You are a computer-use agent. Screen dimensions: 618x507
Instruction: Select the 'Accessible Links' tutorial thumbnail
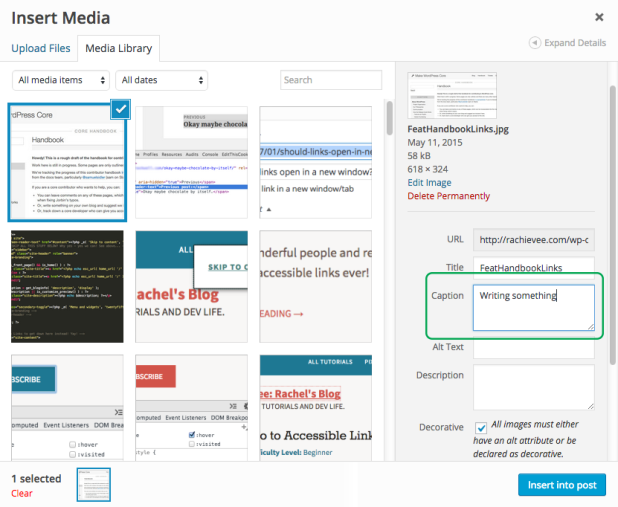[315, 407]
